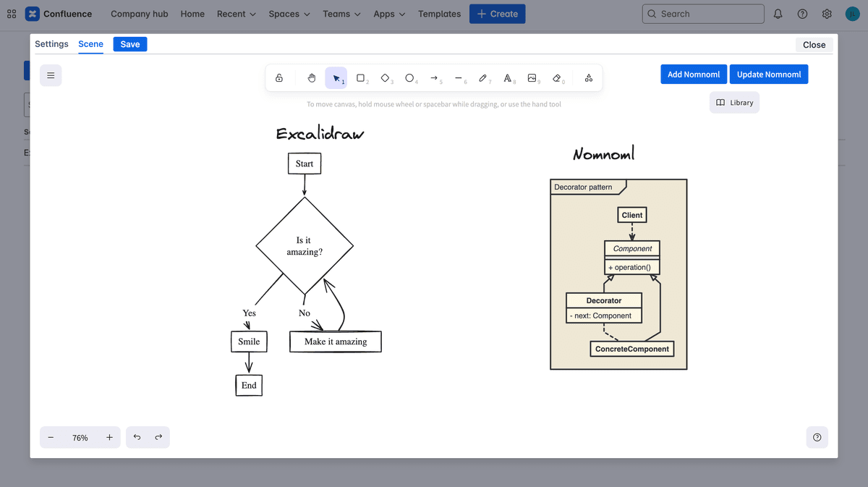This screenshot has width=868, height=487.
Task: Select the Arrow drawing tool
Action: [434, 78]
